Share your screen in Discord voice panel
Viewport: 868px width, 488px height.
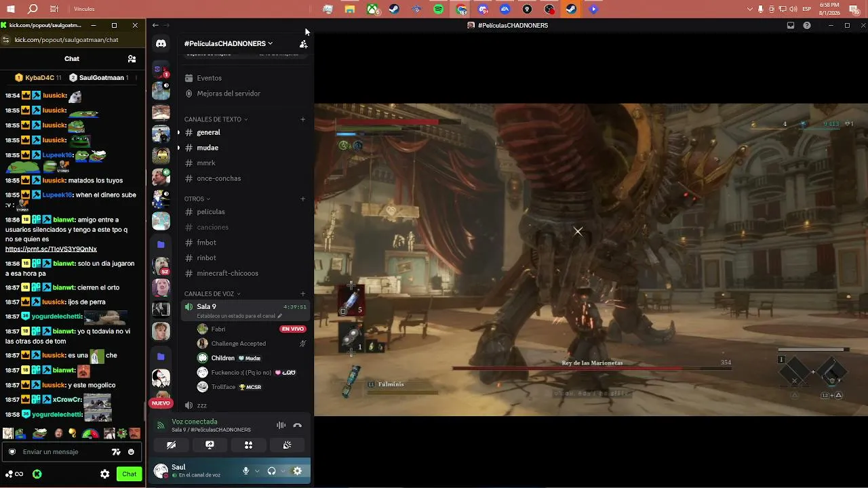[210, 445]
